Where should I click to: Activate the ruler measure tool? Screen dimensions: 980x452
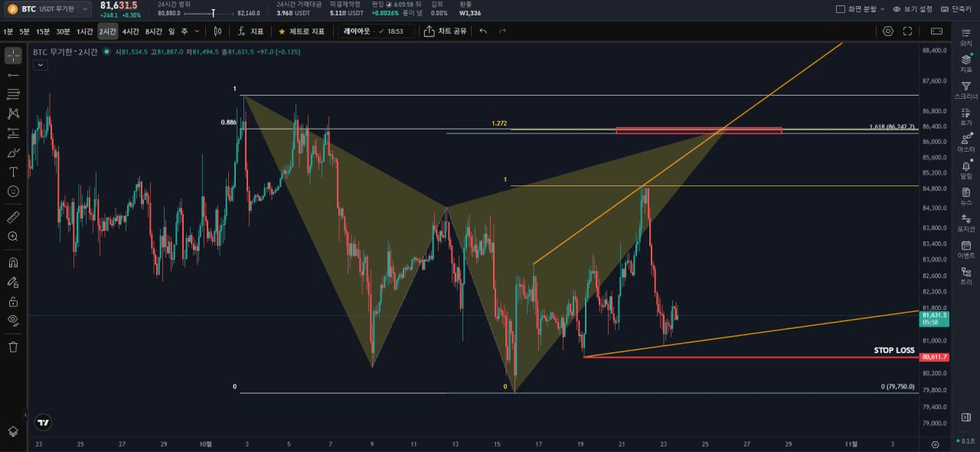[13, 218]
